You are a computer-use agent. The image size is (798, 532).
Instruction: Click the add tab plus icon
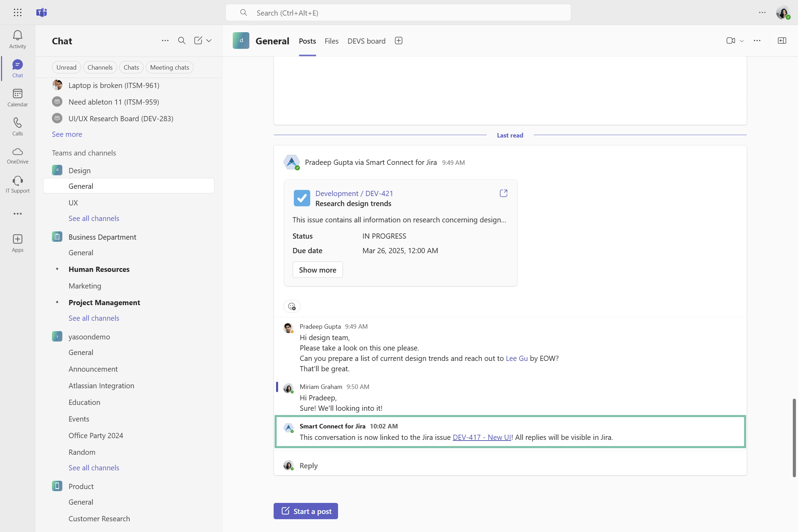398,41
